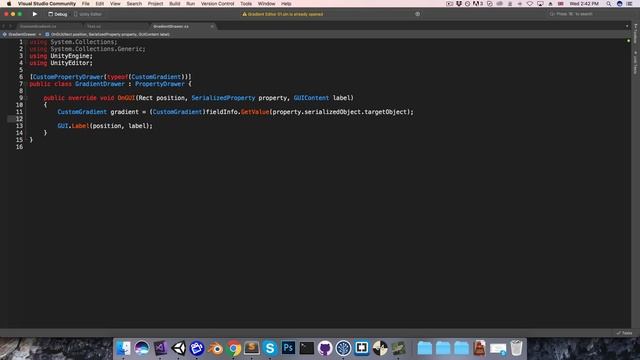Collapse the GradientDrawer class fold marker on line 7
This screenshot has height=360, width=640.
26,84
